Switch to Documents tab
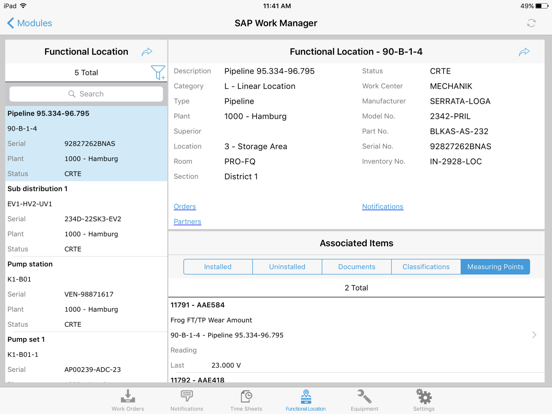Image resolution: width=552 pixels, height=414 pixels. (x=356, y=267)
